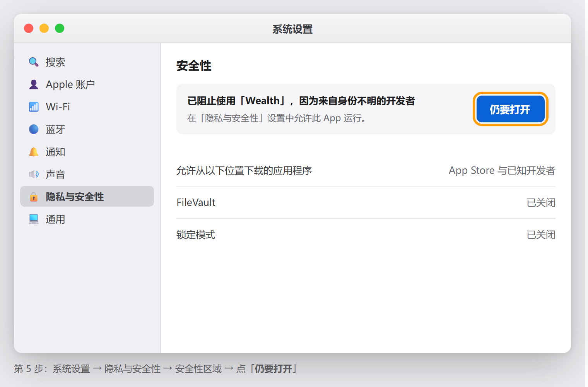
Task: Click the 在「隐私与安全性」设置中允许此 App 运行 text
Action: (276, 118)
